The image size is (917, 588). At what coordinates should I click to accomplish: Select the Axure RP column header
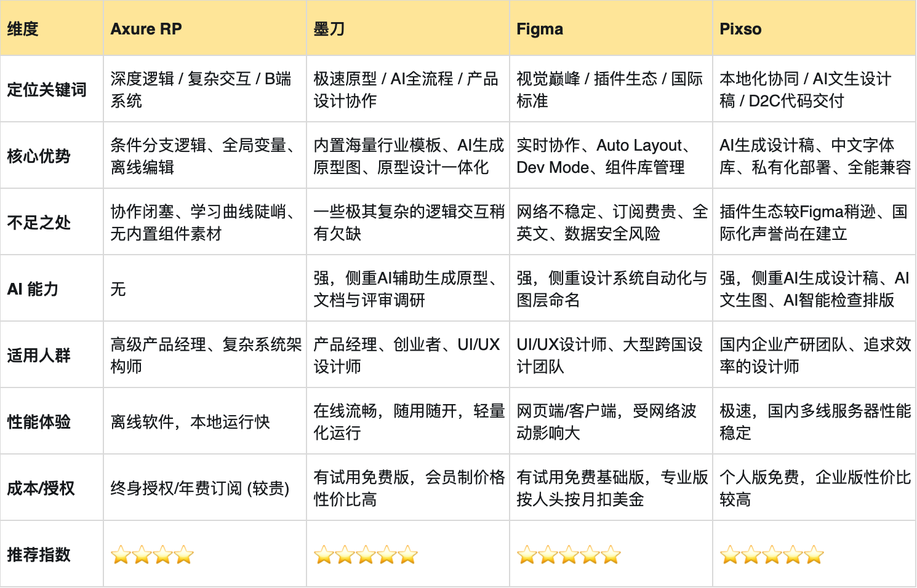[205, 28]
